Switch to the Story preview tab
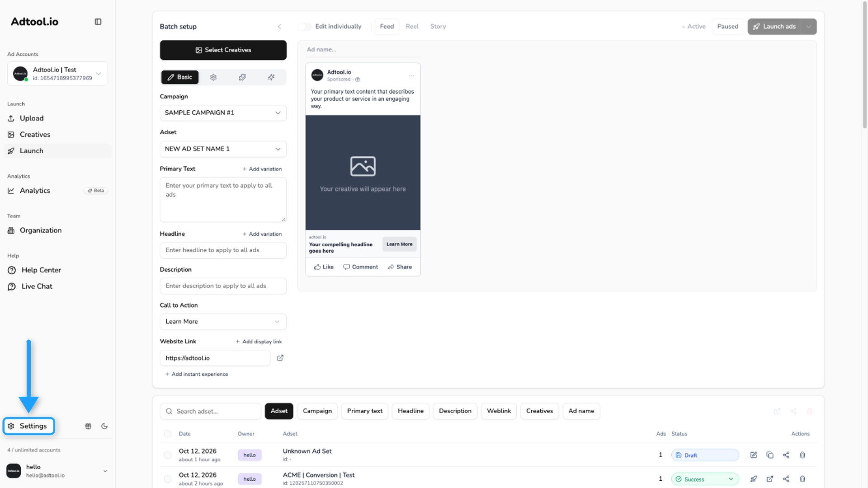Image resolution: width=868 pixels, height=488 pixels. [438, 27]
